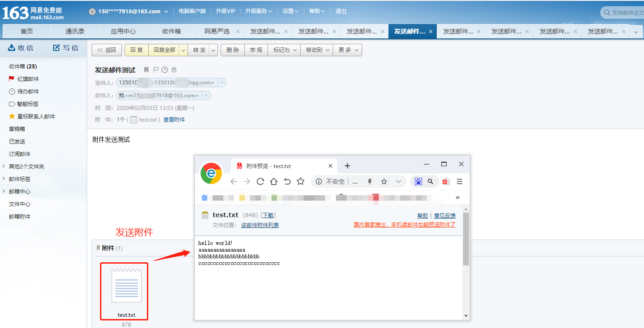Open the 订阅邮件 subscription mail folder
Viewport: 644px width, 328px height.
[x=20, y=154]
